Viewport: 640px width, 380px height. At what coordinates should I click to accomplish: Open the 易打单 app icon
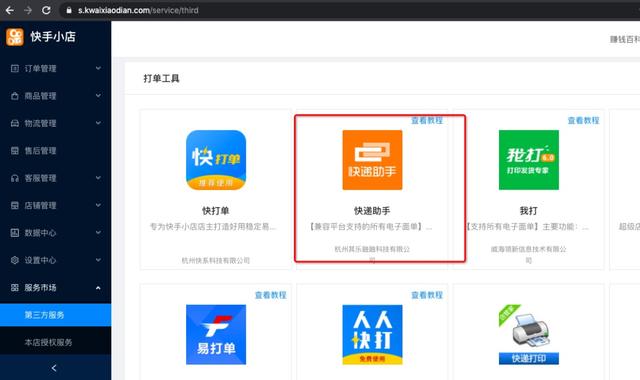point(216,335)
